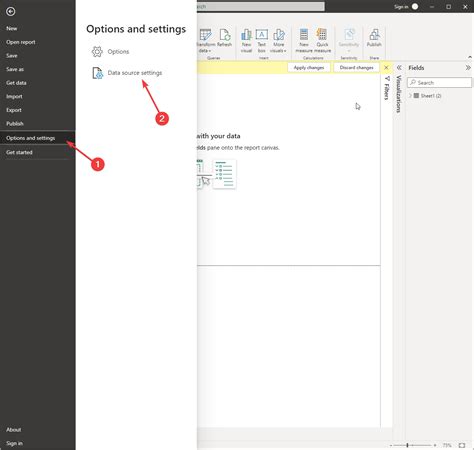The image size is (474, 450).
Task: Collapse the Fields pane with chevron
Action: pos(468,68)
